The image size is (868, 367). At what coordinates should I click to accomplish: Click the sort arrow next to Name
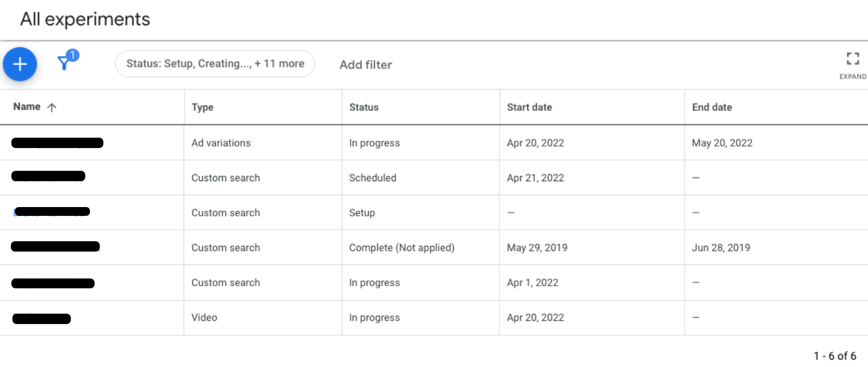pos(52,107)
